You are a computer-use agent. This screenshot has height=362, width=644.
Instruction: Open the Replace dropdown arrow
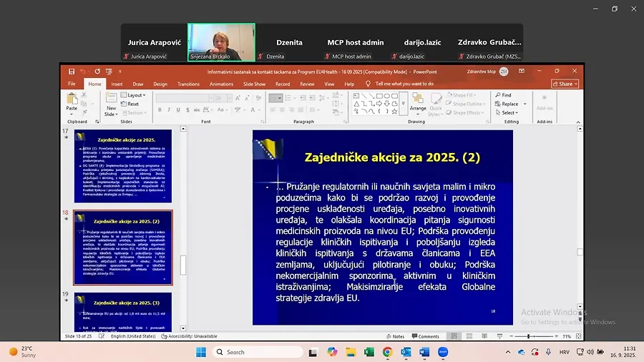click(525, 104)
